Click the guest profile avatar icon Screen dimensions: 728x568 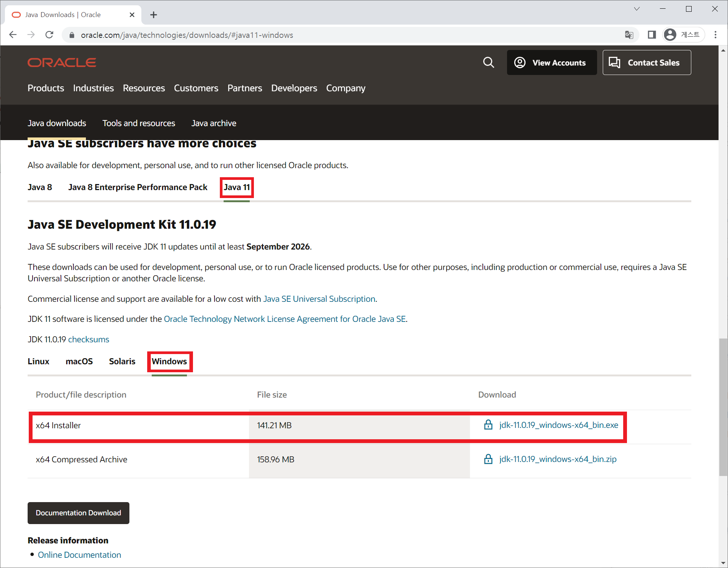tap(670, 35)
